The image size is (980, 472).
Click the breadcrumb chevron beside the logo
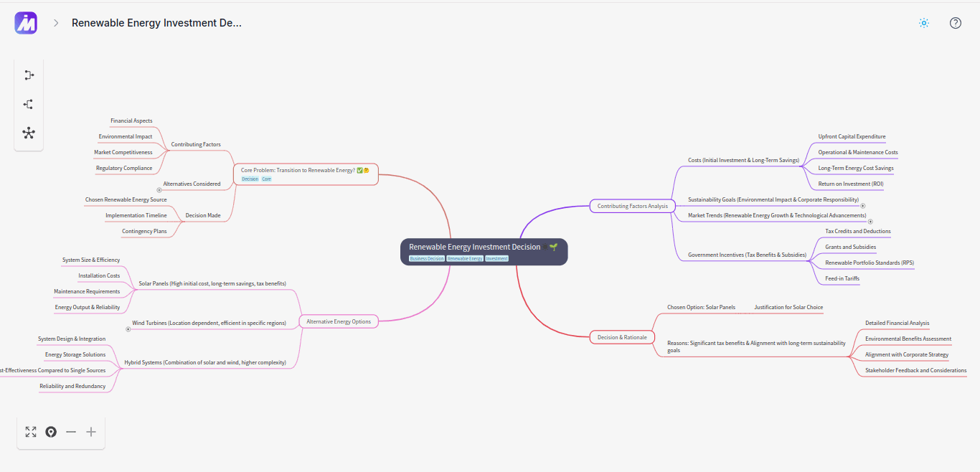[x=56, y=23]
